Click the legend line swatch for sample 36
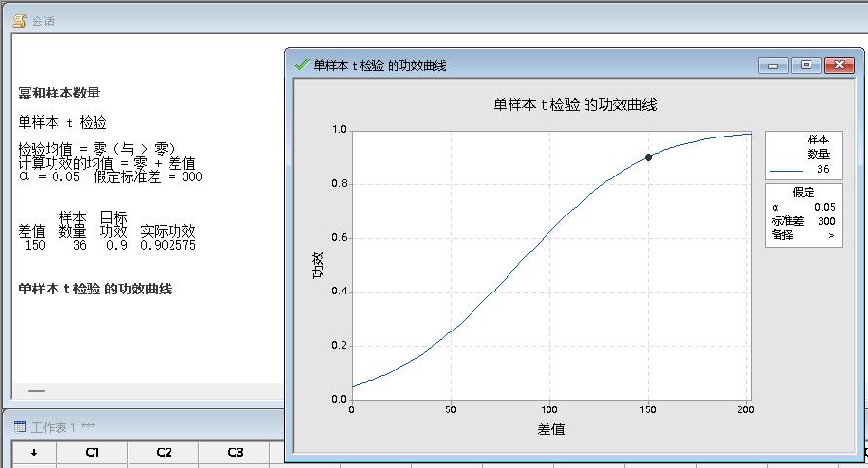The image size is (868, 468). tap(786, 171)
